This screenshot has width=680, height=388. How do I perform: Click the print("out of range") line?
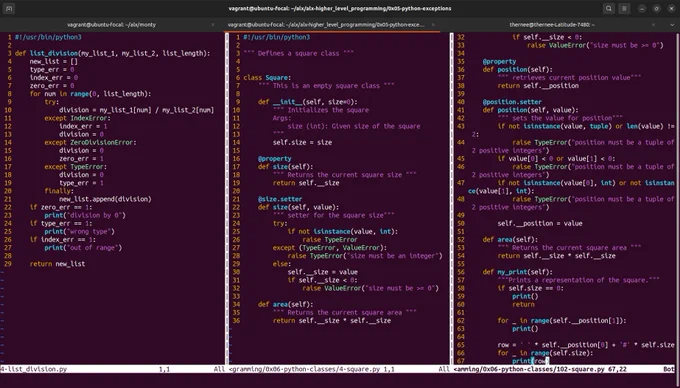tap(83, 248)
